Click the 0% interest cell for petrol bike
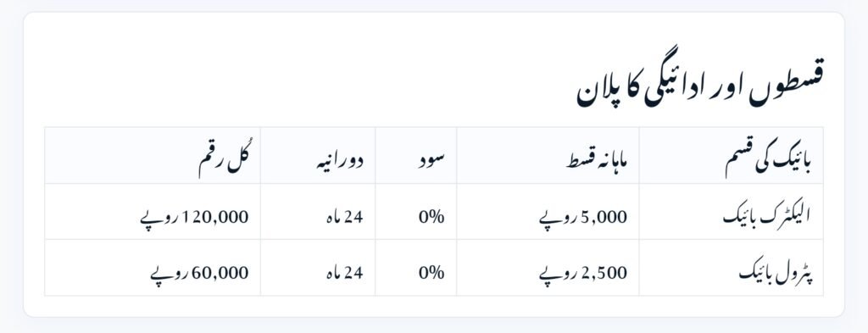 click(x=431, y=273)
